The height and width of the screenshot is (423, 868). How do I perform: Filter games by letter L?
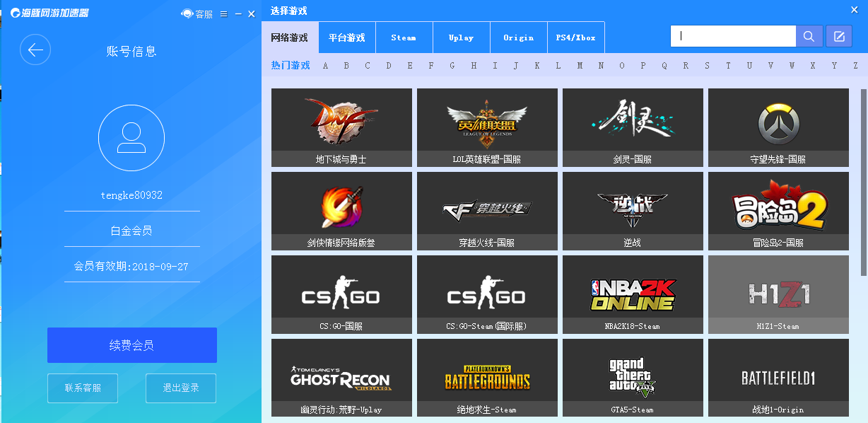coord(558,66)
